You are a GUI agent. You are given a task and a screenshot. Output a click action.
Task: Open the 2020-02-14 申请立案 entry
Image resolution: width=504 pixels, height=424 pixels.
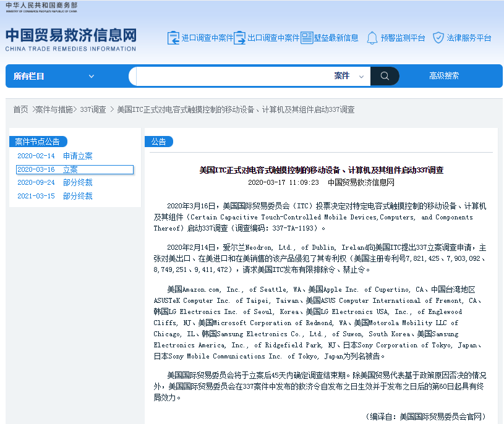point(55,156)
